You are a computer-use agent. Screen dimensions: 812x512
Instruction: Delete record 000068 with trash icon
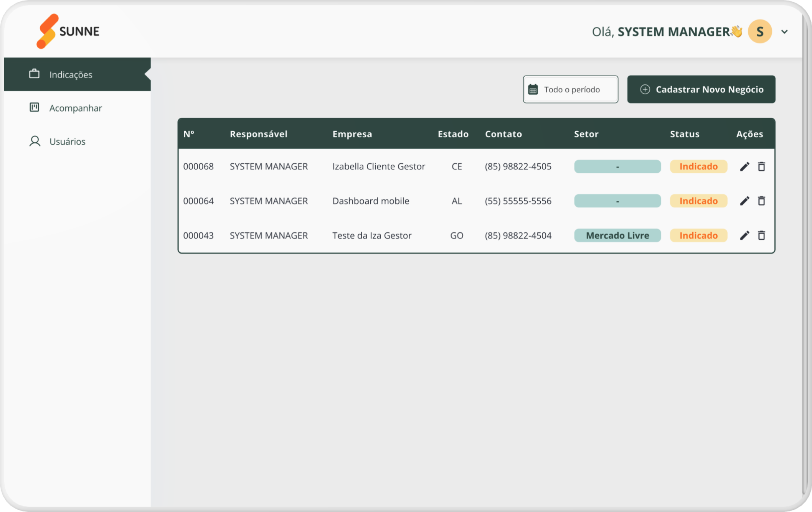pos(762,166)
